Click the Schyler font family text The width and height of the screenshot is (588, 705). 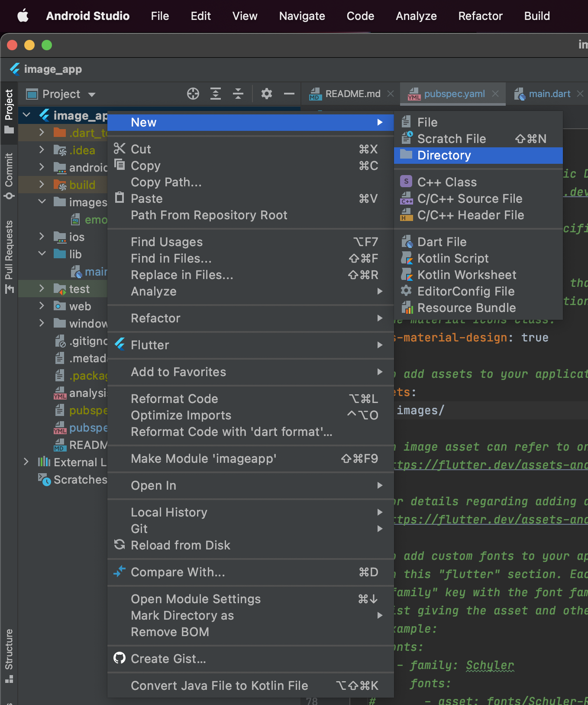490,665
